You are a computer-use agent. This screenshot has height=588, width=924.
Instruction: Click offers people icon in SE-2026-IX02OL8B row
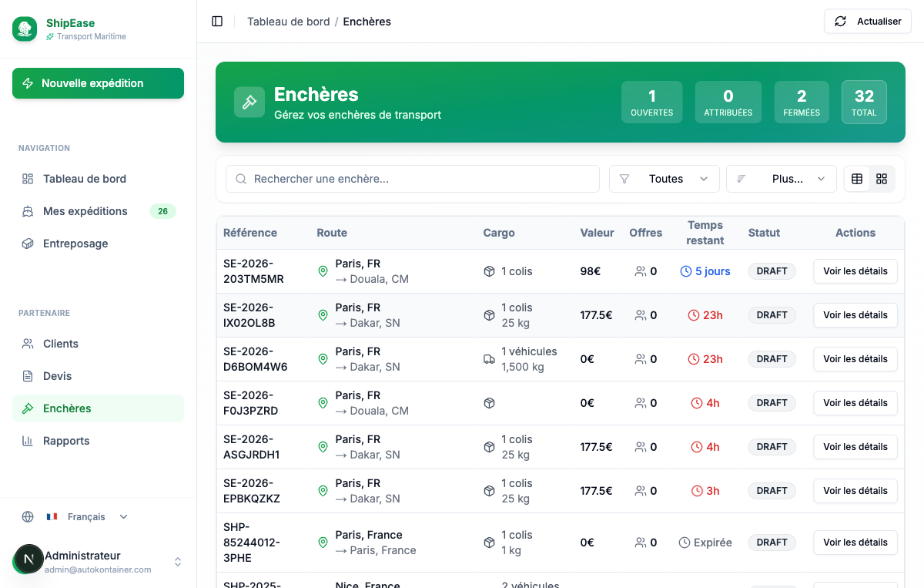[x=641, y=315]
